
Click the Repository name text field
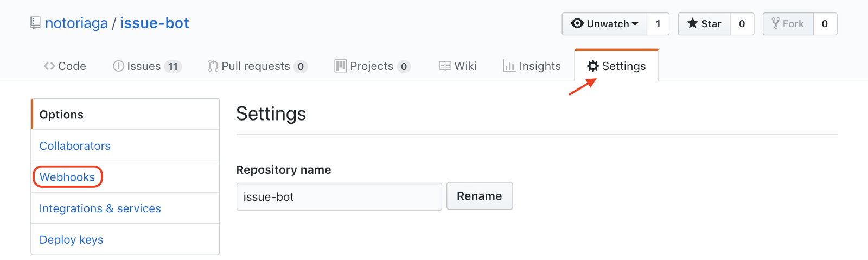(x=339, y=196)
